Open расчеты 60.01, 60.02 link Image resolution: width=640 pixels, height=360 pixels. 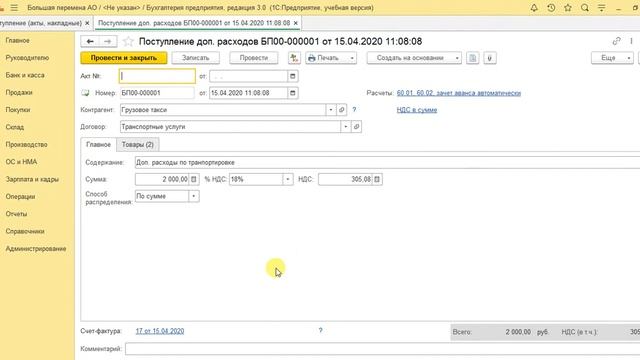click(459, 93)
